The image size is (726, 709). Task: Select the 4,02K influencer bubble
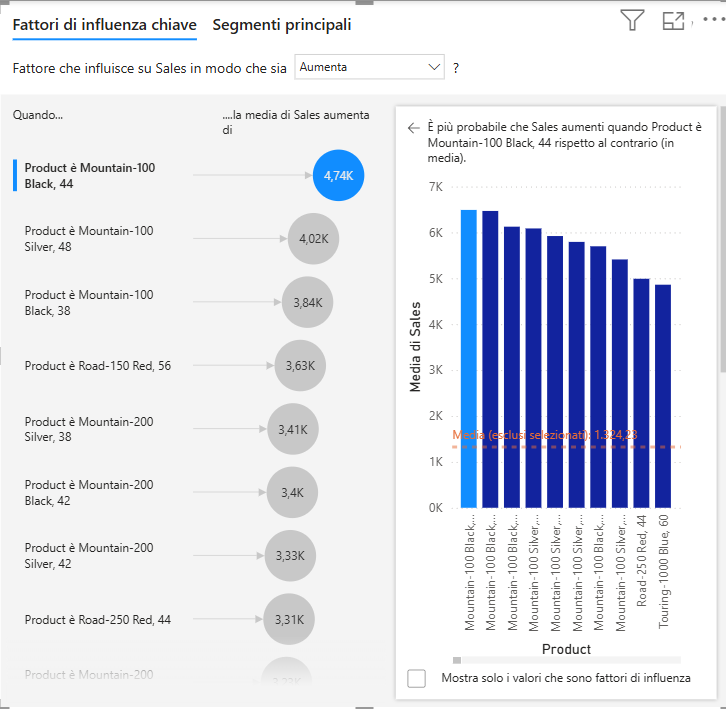(313, 238)
